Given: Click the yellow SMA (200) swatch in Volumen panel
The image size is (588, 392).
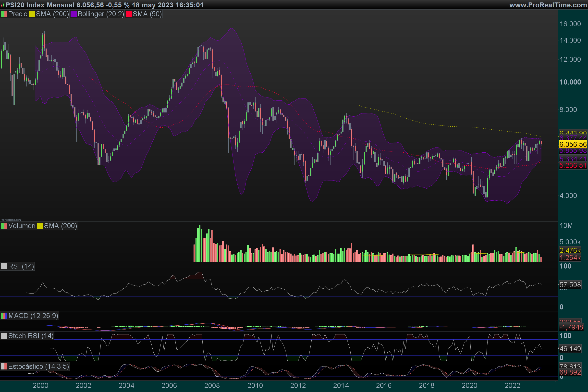Looking at the screenshot, I should [x=40, y=226].
